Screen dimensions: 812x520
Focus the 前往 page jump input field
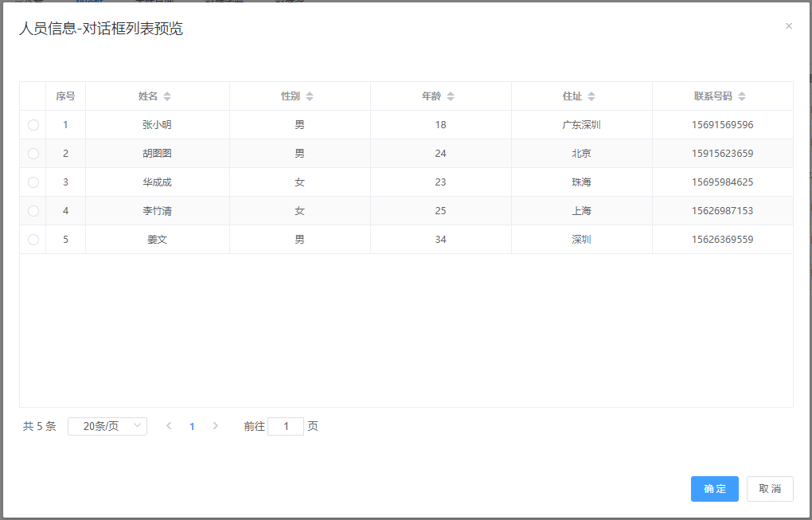point(286,426)
